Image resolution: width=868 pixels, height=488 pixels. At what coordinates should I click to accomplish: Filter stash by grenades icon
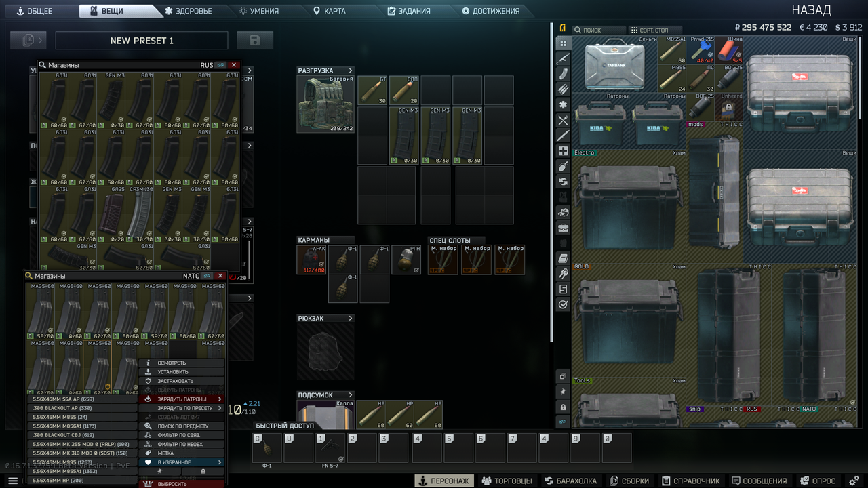pyautogui.click(x=563, y=166)
